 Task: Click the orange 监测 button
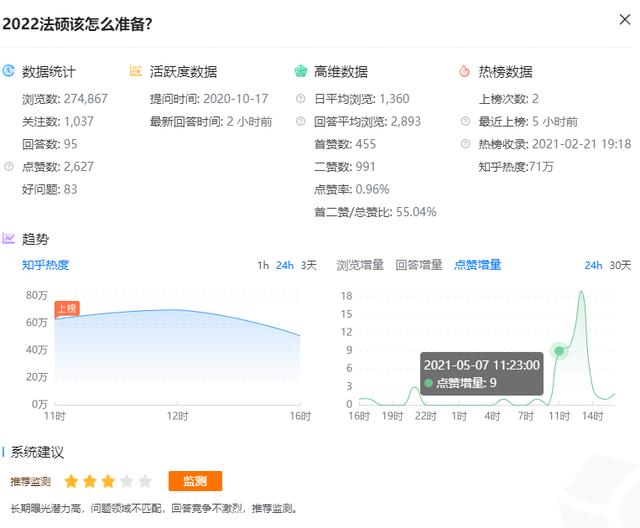click(x=195, y=482)
